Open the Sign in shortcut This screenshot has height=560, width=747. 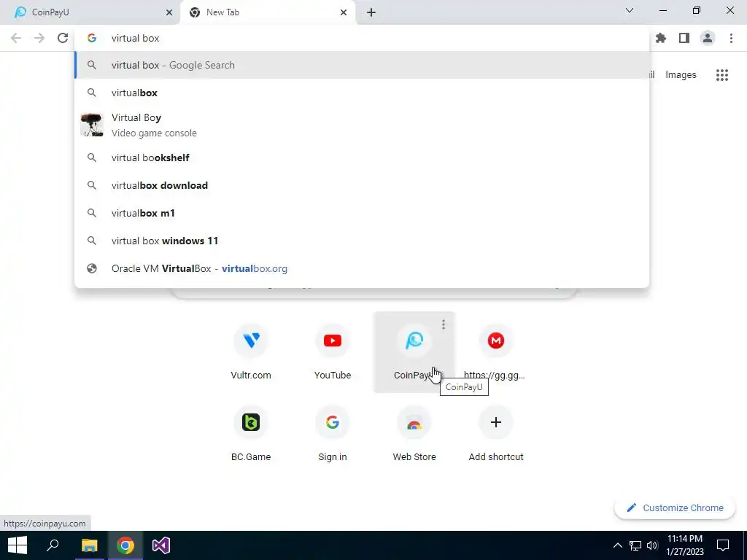coord(333,434)
